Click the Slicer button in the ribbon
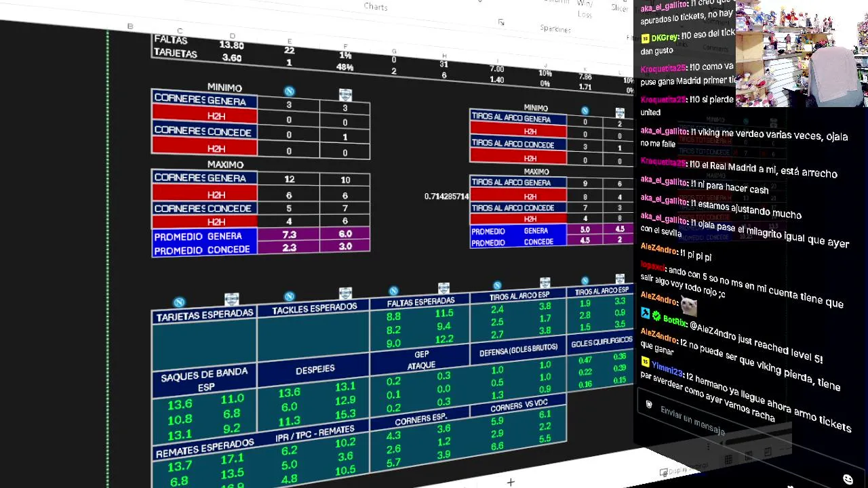868x488 pixels. click(x=620, y=7)
